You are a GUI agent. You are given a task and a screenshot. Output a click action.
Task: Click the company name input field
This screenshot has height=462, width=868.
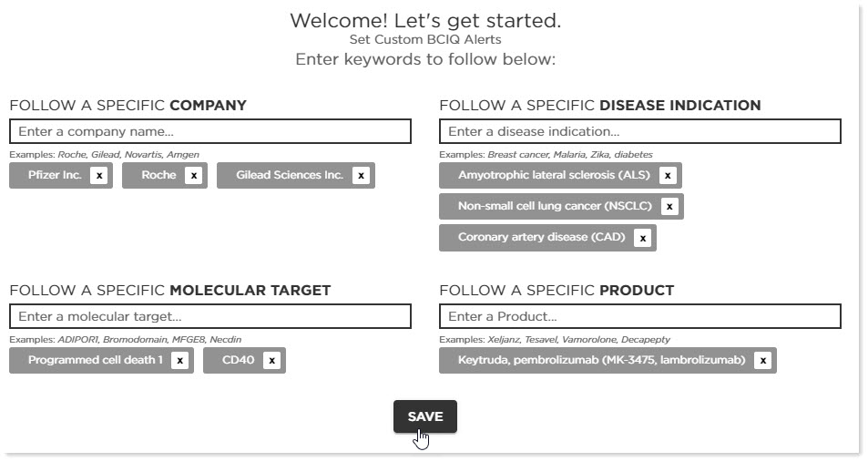coord(210,131)
